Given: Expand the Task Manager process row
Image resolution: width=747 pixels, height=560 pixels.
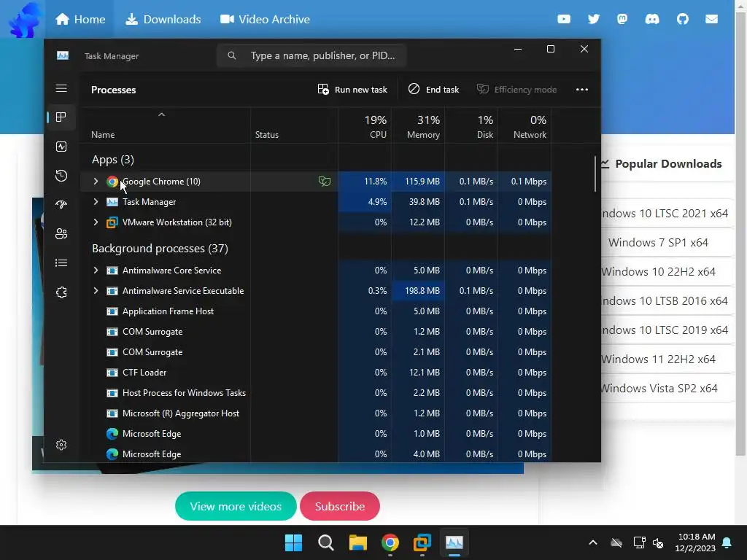Looking at the screenshot, I should (96, 202).
